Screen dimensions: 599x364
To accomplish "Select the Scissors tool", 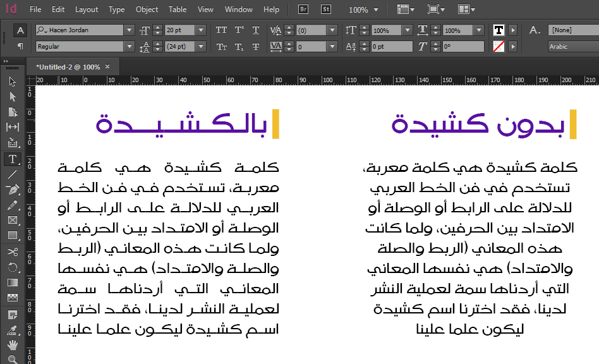I will click(12, 252).
